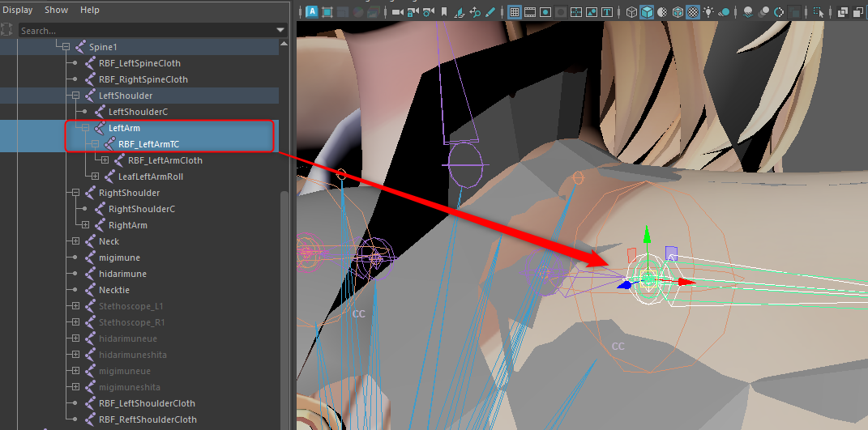Viewport: 868px width, 430px height.
Task: Choose Smooth Shade All cube icon
Action: coord(647,11)
